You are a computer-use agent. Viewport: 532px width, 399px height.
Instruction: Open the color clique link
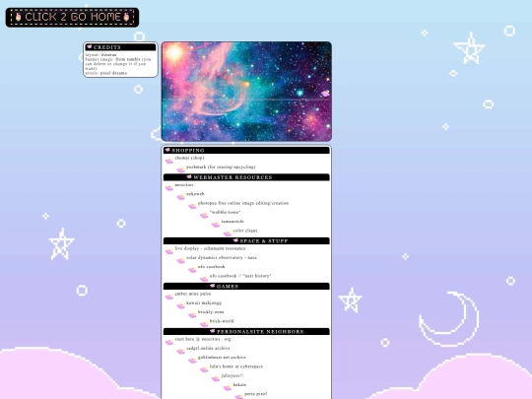click(x=245, y=231)
